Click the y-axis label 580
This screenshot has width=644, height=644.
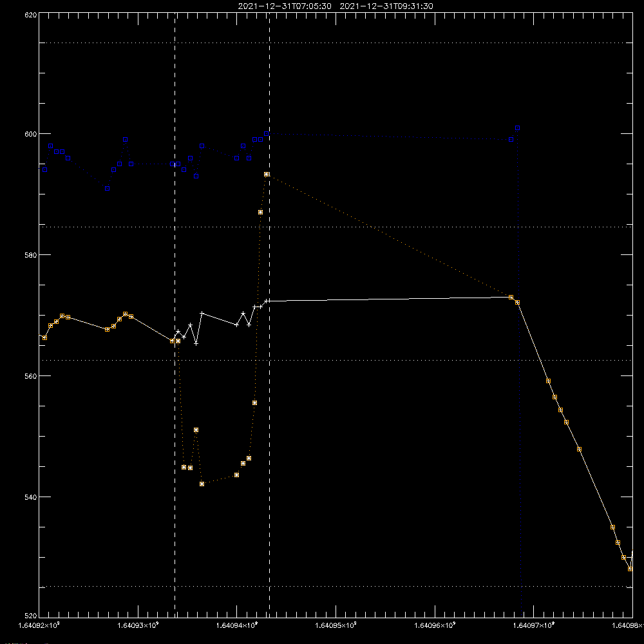31,255
